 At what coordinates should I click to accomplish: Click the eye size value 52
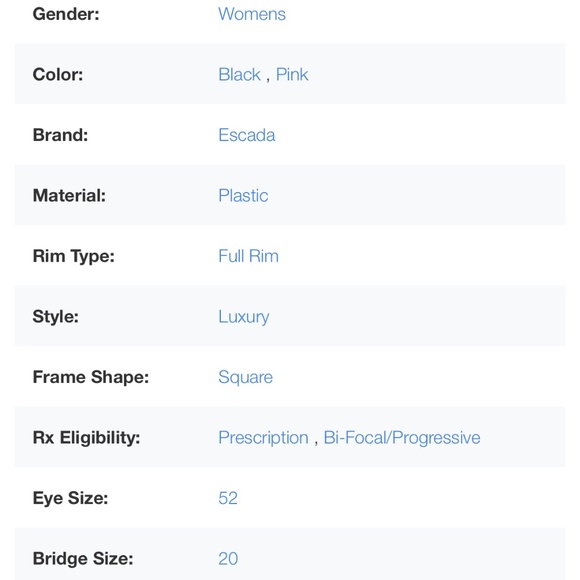click(x=228, y=498)
